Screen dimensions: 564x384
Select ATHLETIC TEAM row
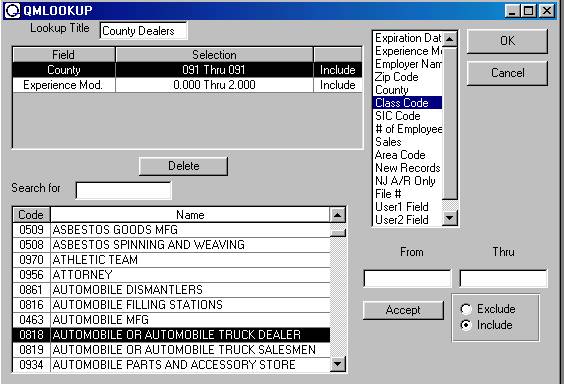pos(171,260)
